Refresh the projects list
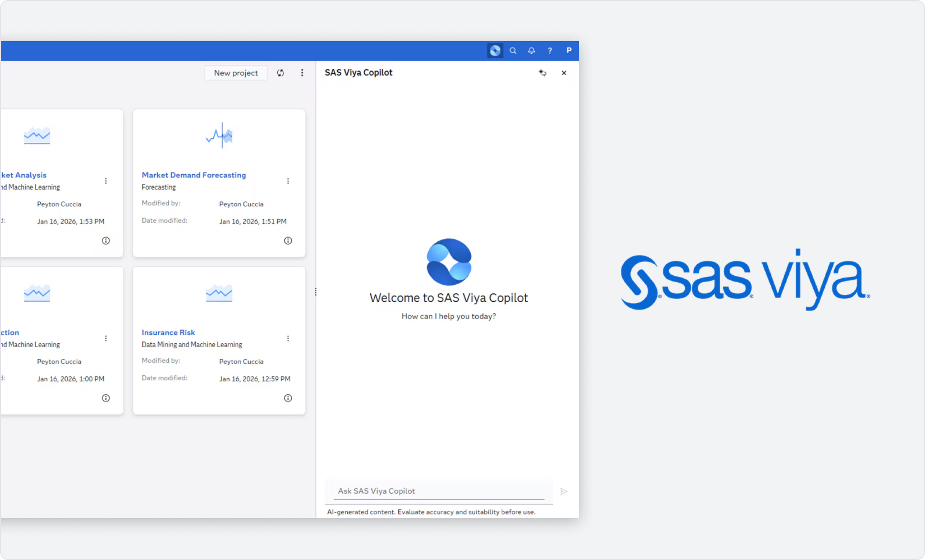The height and width of the screenshot is (560, 925). point(280,73)
